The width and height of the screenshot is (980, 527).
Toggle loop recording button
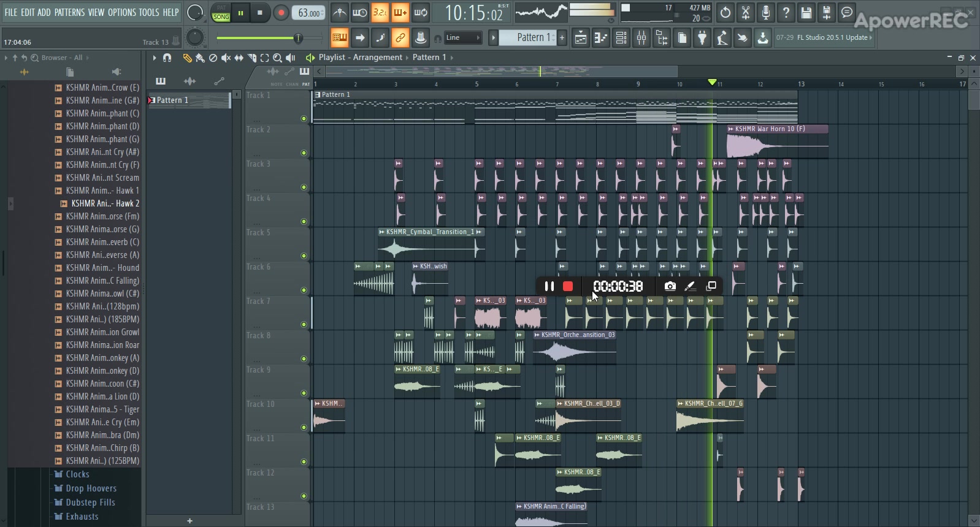pos(421,12)
